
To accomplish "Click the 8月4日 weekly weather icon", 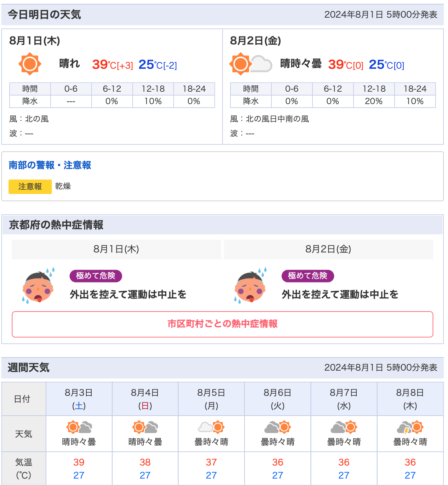I will click(x=145, y=427).
